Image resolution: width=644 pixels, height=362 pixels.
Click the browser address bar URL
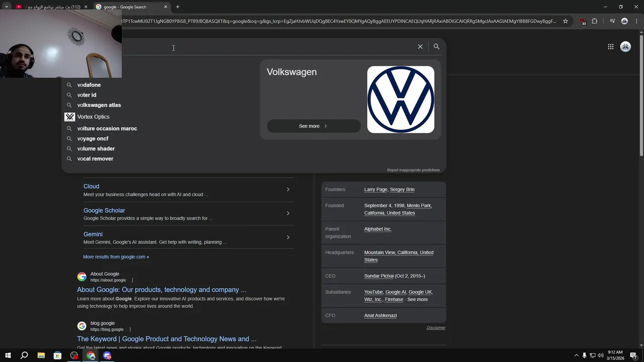pyautogui.click(x=340, y=21)
